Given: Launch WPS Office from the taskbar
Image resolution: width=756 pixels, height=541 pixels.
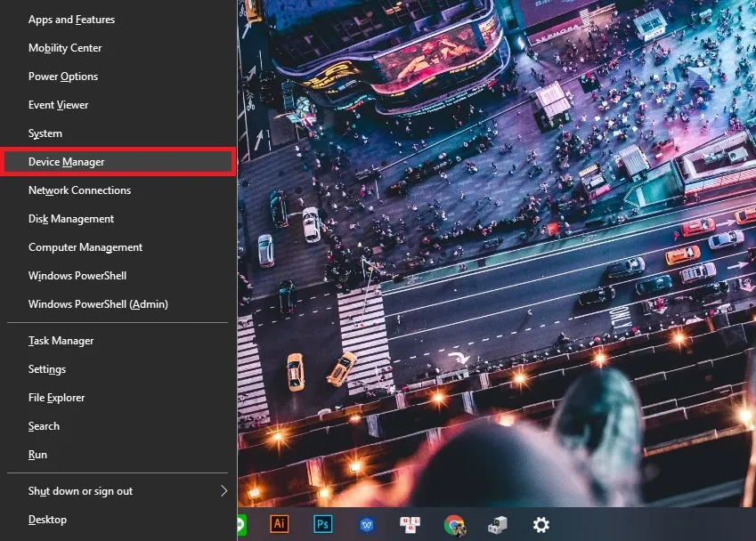Looking at the screenshot, I should (366, 525).
